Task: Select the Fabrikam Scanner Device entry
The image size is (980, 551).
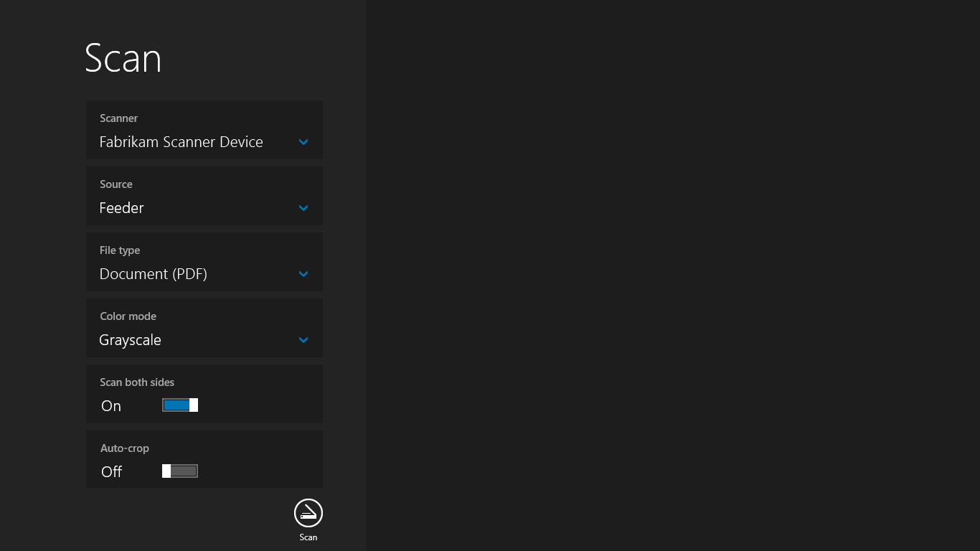Action: 181,141
